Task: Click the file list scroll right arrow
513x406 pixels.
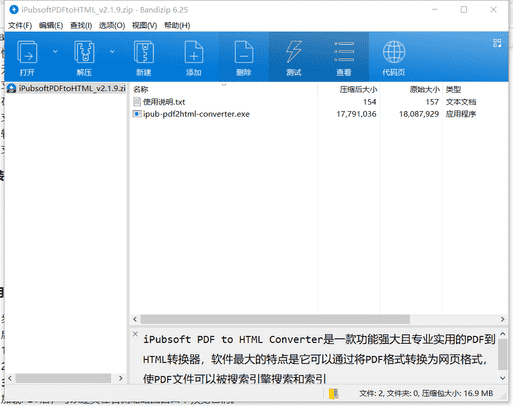Action: (502, 319)
